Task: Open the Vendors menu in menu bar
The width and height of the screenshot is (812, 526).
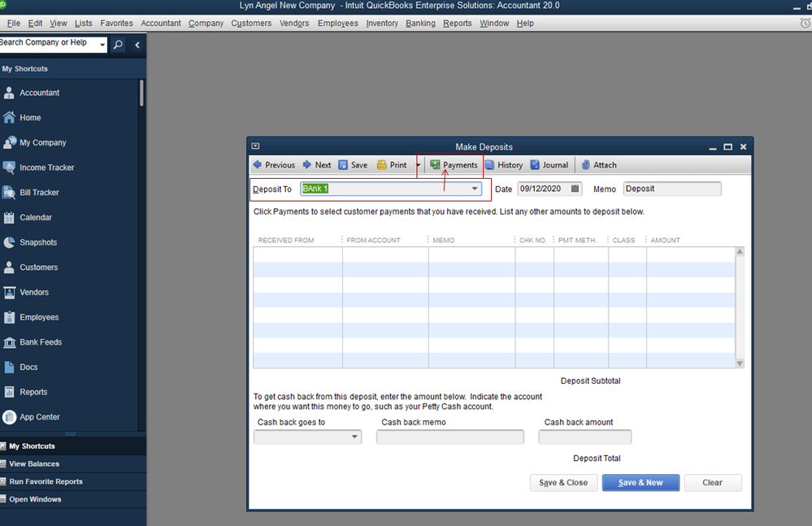Action: click(294, 24)
